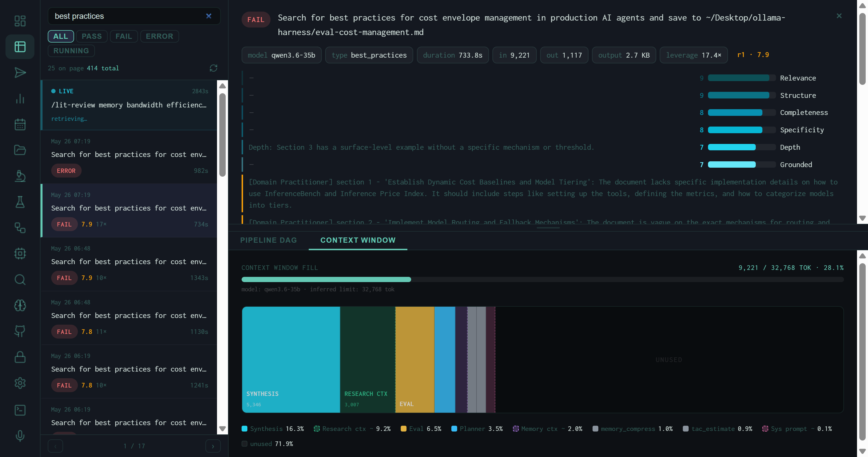Click the model qwen3.6-35b chip
The image size is (868, 457).
[x=281, y=55]
